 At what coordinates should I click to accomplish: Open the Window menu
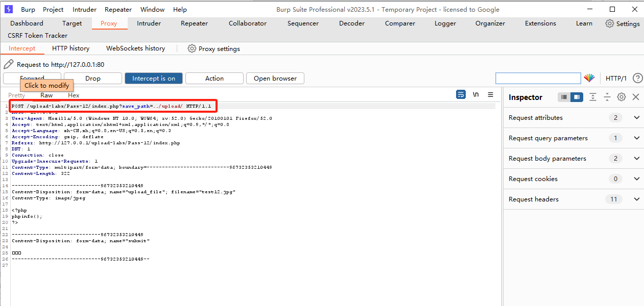tap(152, 9)
